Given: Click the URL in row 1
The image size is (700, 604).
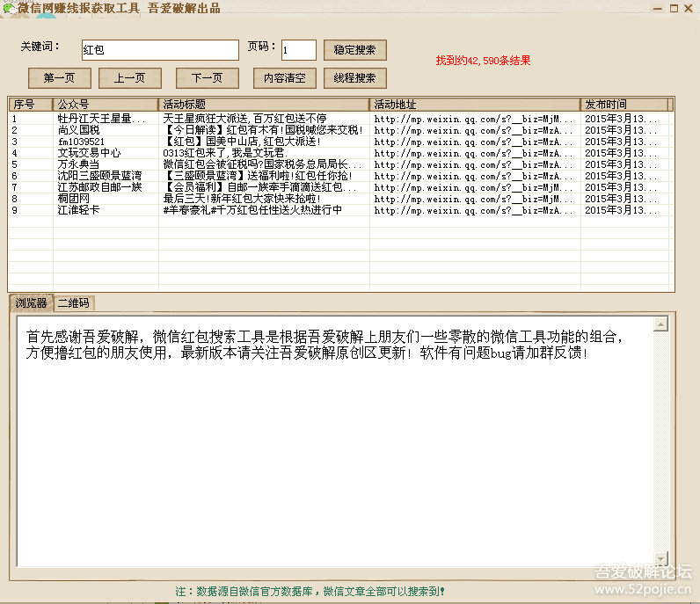Looking at the screenshot, I should click(473, 120).
